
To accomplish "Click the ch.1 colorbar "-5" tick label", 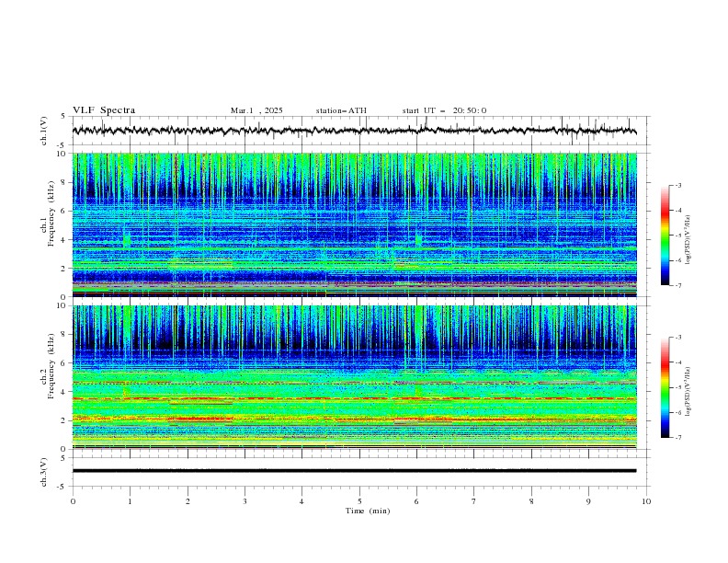I will click(x=677, y=236).
